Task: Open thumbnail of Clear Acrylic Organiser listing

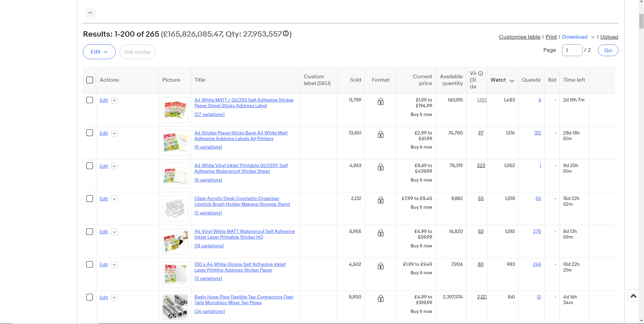Action: (x=175, y=208)
